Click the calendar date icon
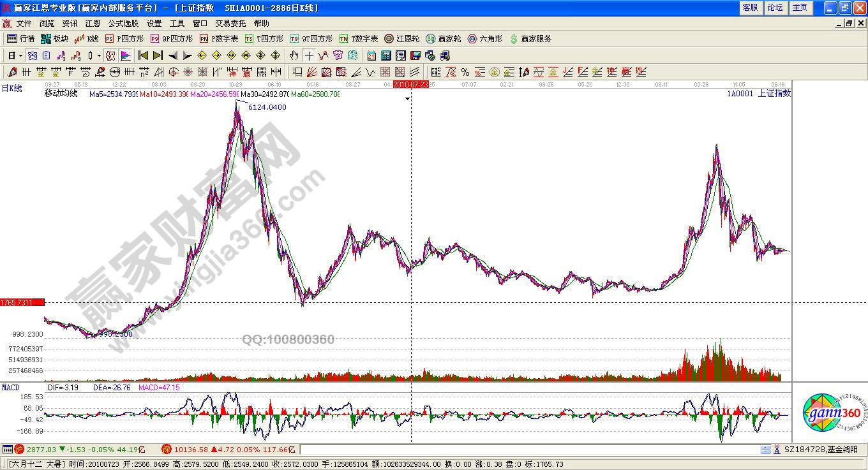Screen dimensions: 868x470 pyautogui.click(x=371, y=55)
